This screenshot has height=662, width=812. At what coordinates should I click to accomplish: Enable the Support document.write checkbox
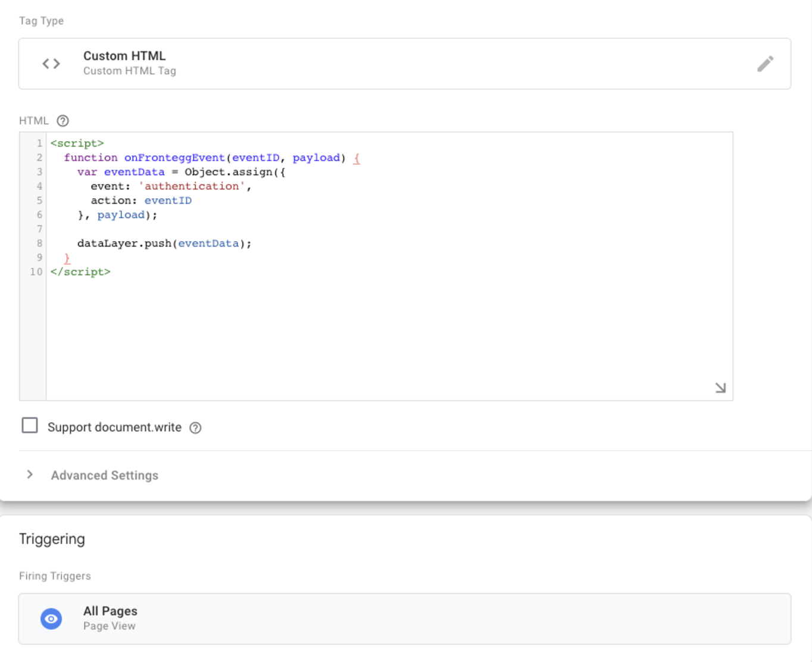click(x=30, y=426)
